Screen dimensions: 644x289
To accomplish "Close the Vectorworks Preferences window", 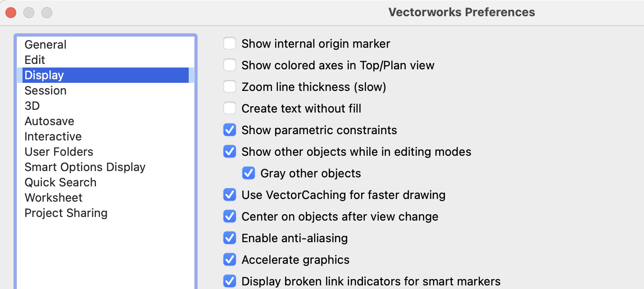I will tap(11, 13).
